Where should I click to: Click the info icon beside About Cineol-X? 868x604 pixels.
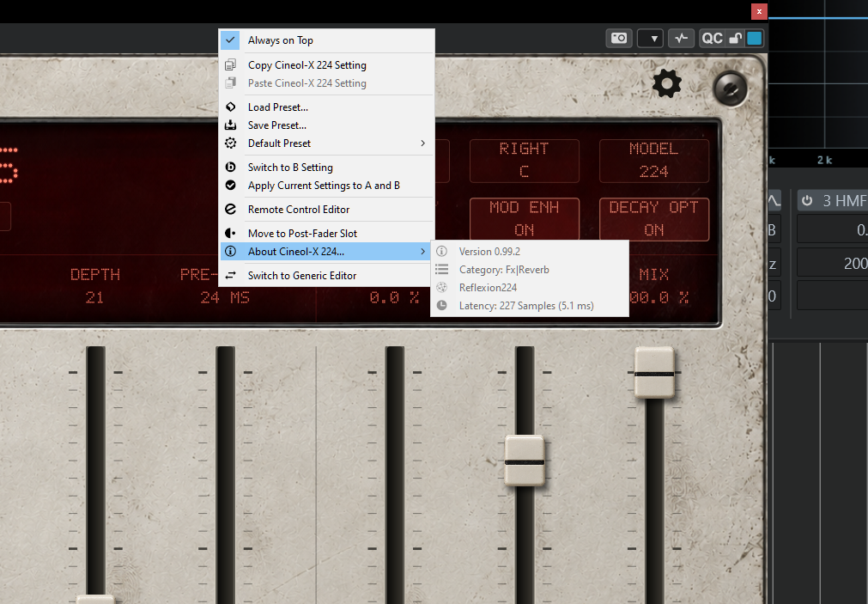(231, 252)
